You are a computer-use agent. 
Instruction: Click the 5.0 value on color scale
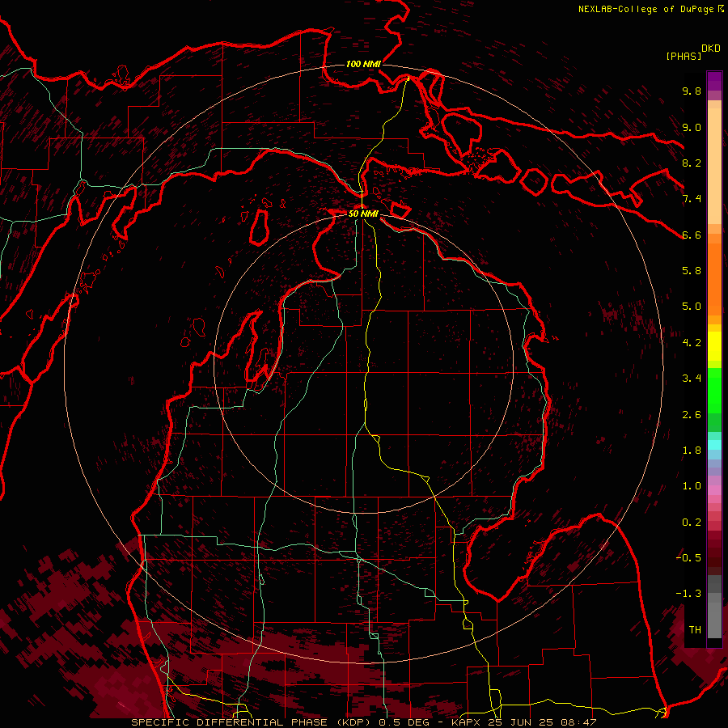pos(692,307)
